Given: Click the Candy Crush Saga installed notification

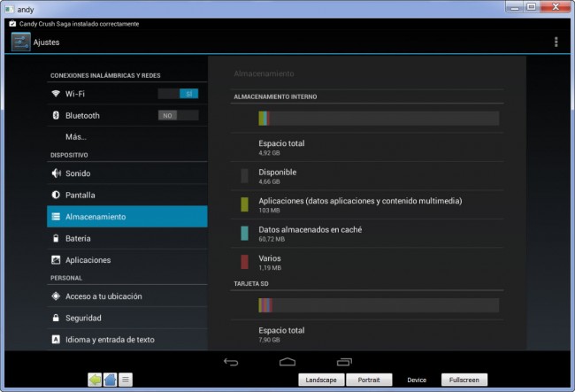Looking at the screenshot, I should [80, 24].
